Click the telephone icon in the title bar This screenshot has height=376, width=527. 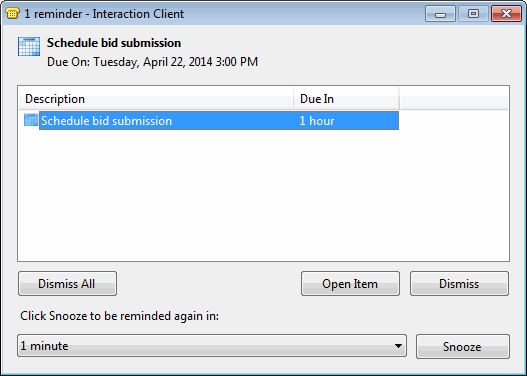(x=12, y=13)
